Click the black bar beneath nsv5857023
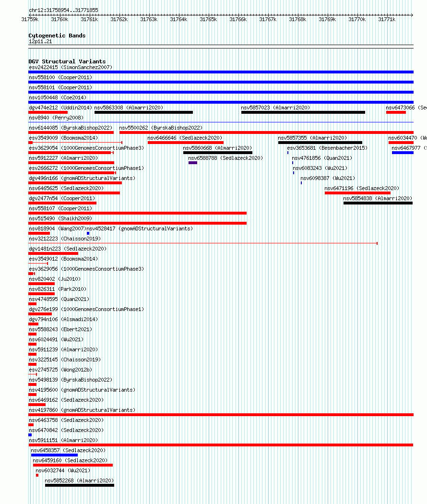Viewport: 427px width, 504px height. (303, 112)
